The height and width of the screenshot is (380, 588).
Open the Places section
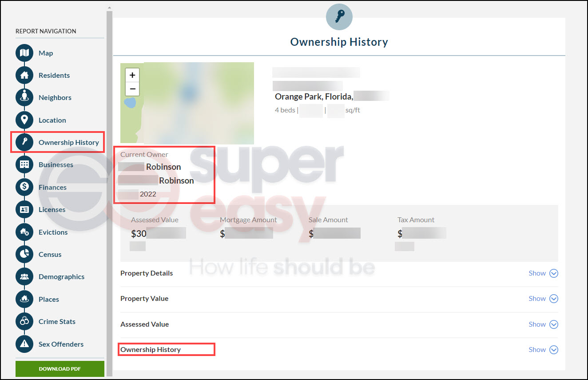click(x=49, y=299)
